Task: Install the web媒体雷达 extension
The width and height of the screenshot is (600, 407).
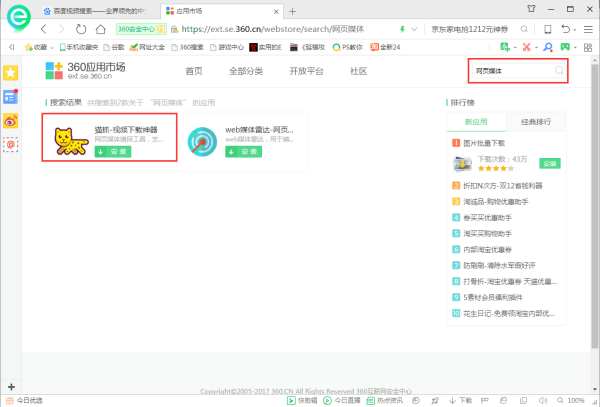Action: coord(243,151)
